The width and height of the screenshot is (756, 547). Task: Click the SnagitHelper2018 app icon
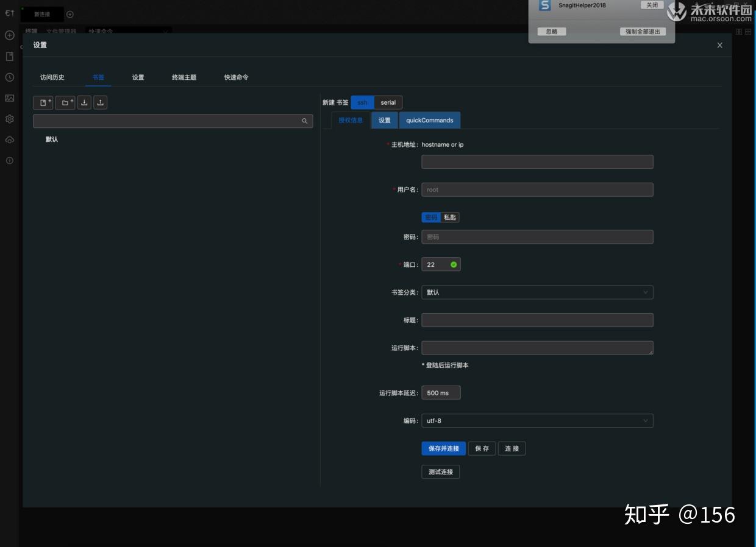point(544,5)
